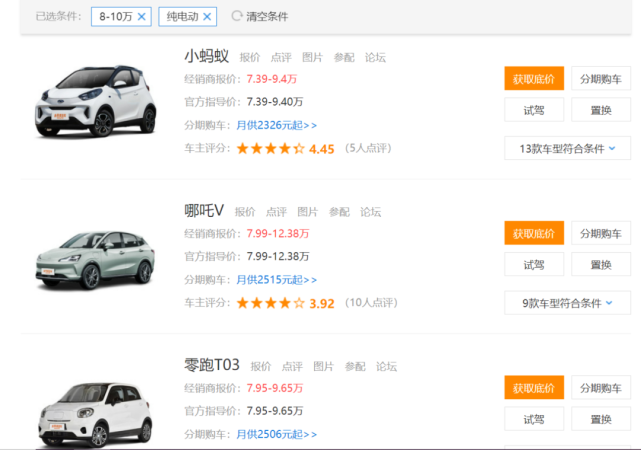Open 零跑T03 car thumbnail image
The image size is (641, 450).
click(96, 414)
